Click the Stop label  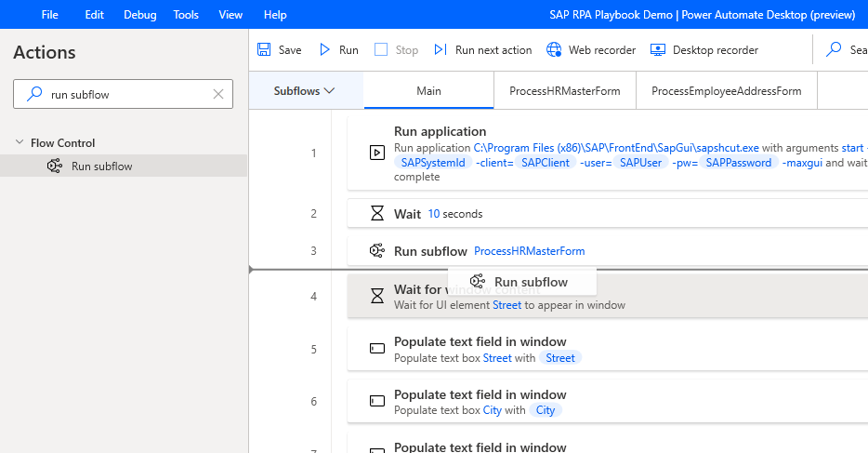pos(407,50)
